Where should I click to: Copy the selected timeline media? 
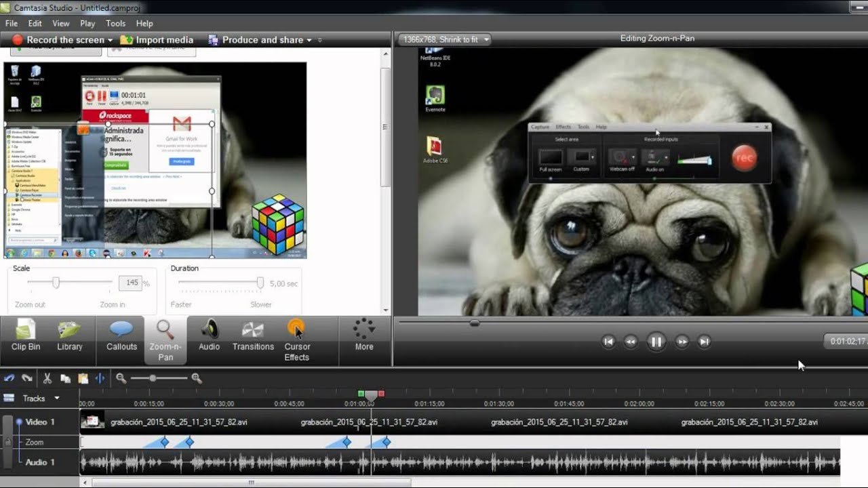click(65, 378)
